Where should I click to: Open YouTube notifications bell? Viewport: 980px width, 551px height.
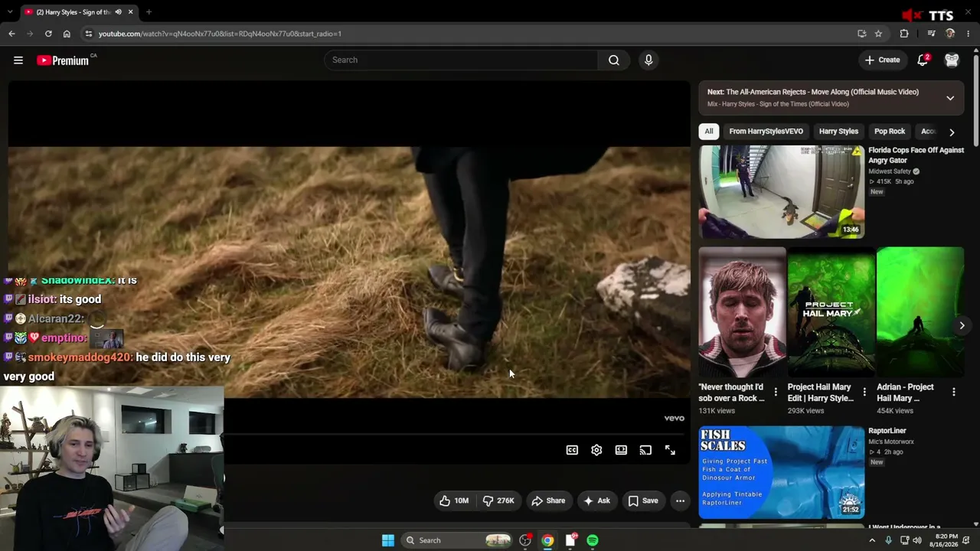point(923,60)
